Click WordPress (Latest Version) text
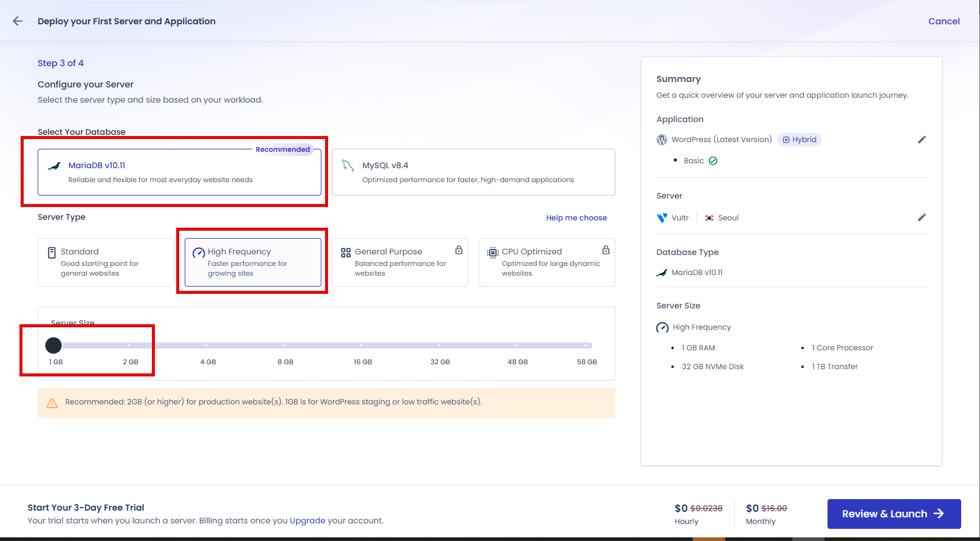The height and width of the screenshot is (541, 980). (721, 140)
